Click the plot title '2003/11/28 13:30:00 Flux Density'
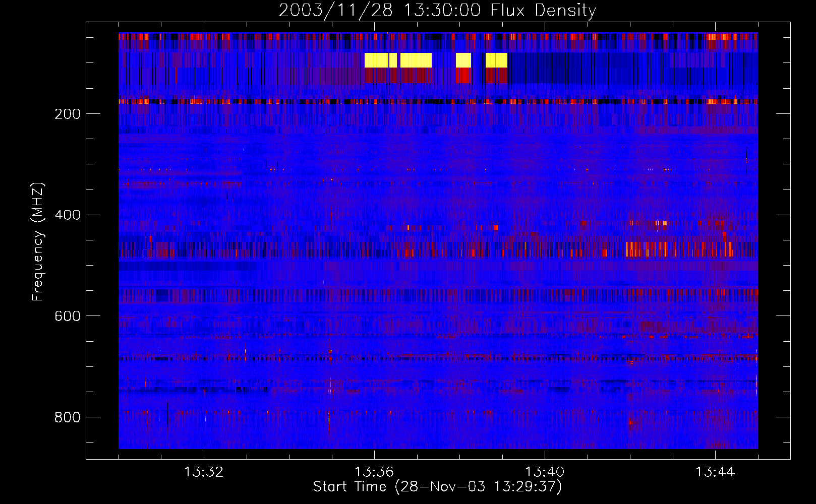This screenshot has width=816, height=504. click(x=437, y=10)
